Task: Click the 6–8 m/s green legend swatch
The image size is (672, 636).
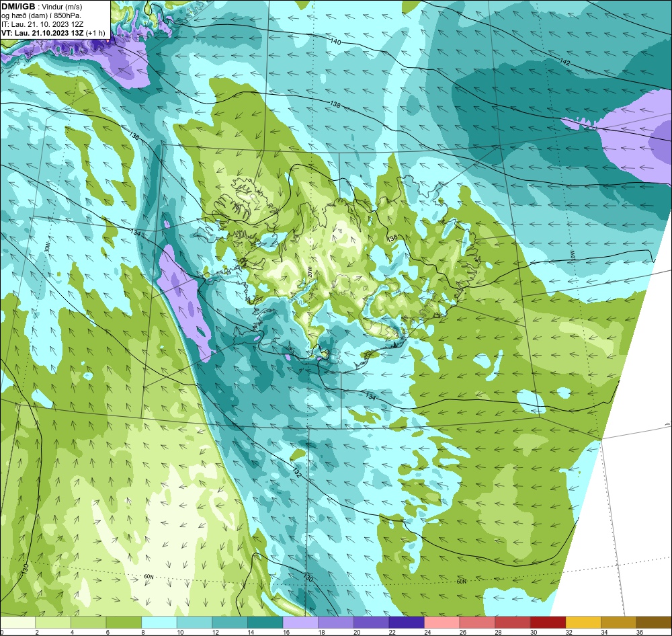Action: [x=124, y=622]
